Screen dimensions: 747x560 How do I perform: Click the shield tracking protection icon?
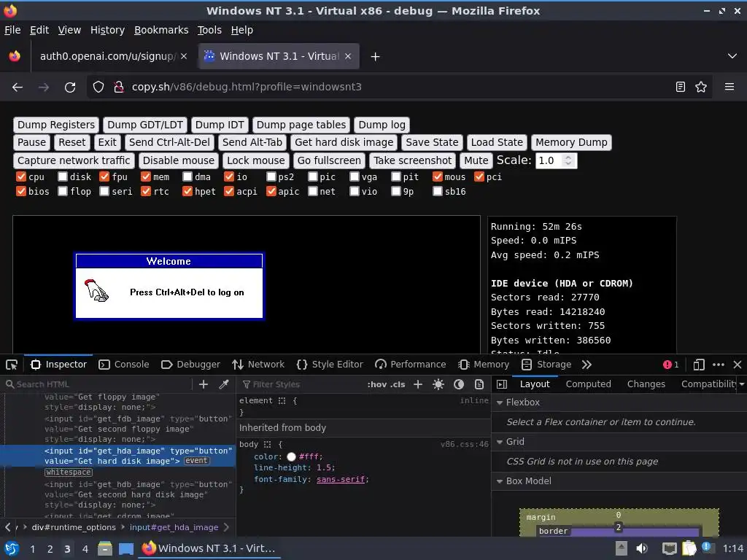click(x=98, y=87)
